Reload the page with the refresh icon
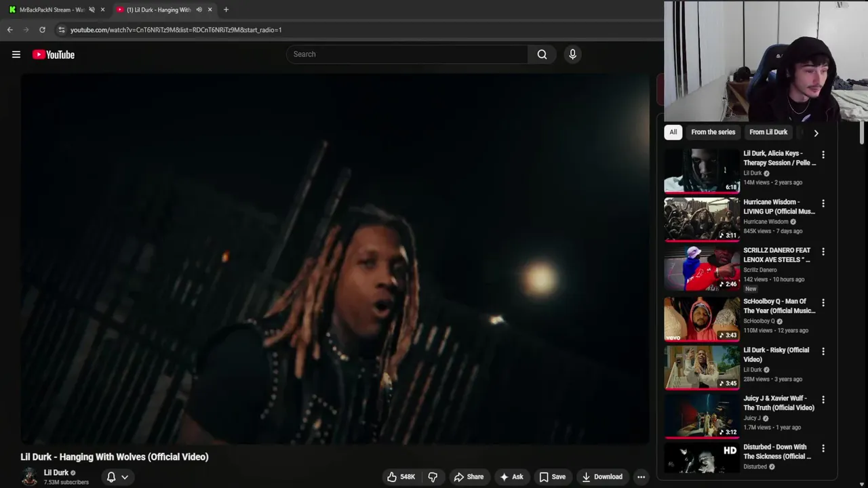Image resolution: width=868 pixels, height=488 pixels. pyautogui.click(x=42, y=30)
